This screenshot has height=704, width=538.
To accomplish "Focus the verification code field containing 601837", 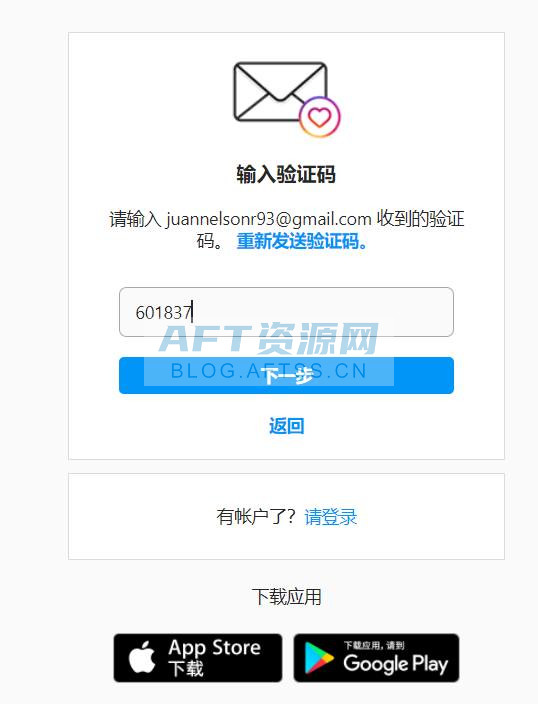I will pyautogui.click(x=286, y=312).
